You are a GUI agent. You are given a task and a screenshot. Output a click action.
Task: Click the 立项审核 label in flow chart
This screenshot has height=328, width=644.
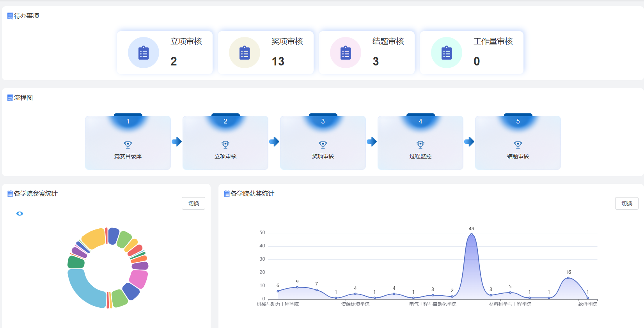225,156
